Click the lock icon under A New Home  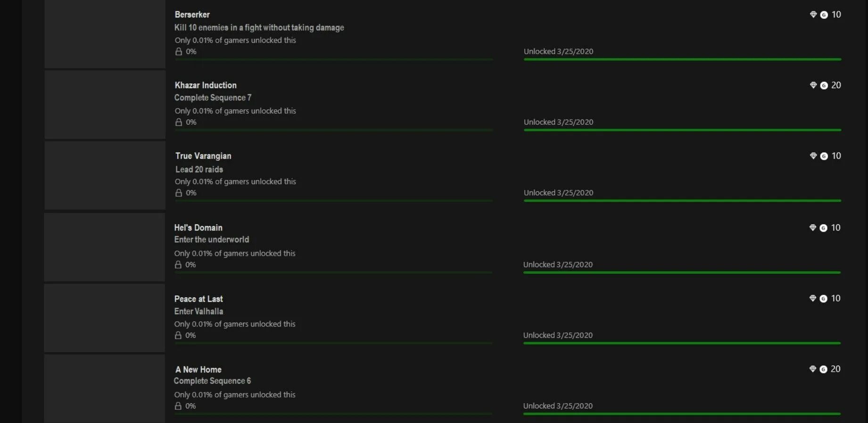coord(178,406)
